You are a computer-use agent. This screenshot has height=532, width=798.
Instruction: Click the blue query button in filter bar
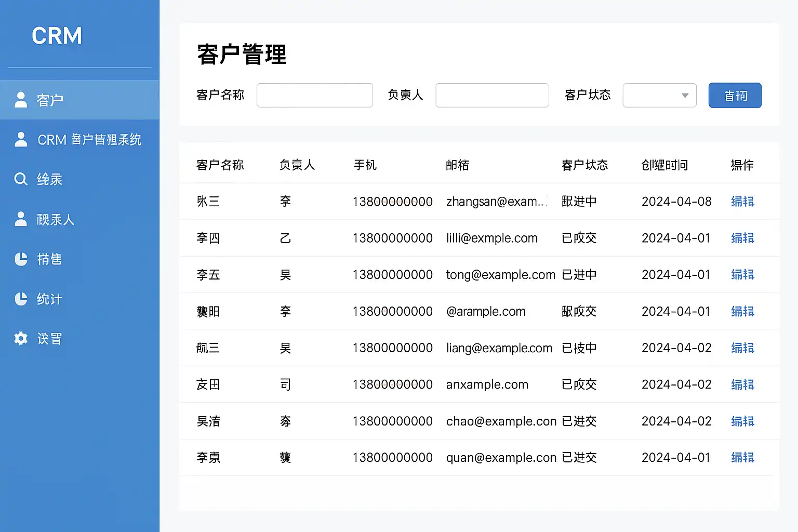pyautogui.click(x=735, y=96)
